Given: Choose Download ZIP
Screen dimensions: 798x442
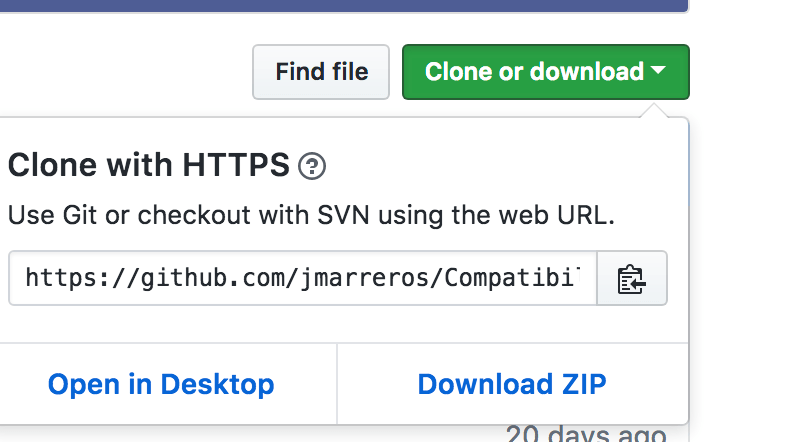Looking at the screenshot, I should [512, 384].
